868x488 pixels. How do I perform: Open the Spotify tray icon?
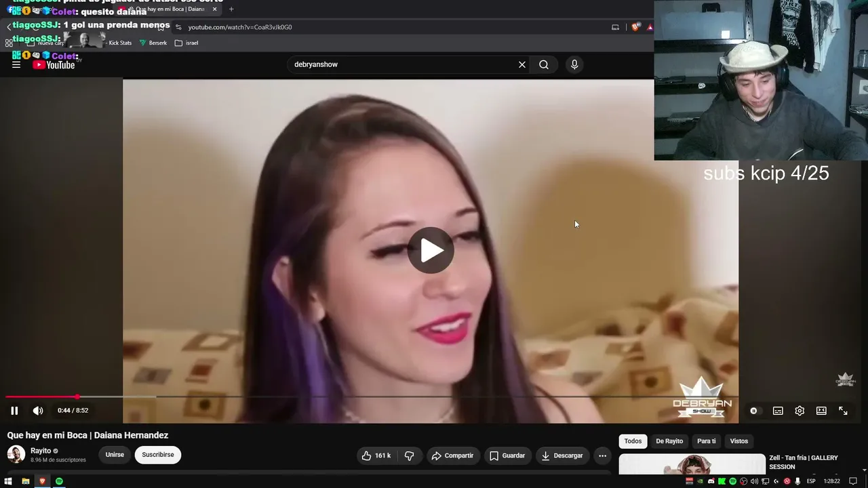point(732,481)
